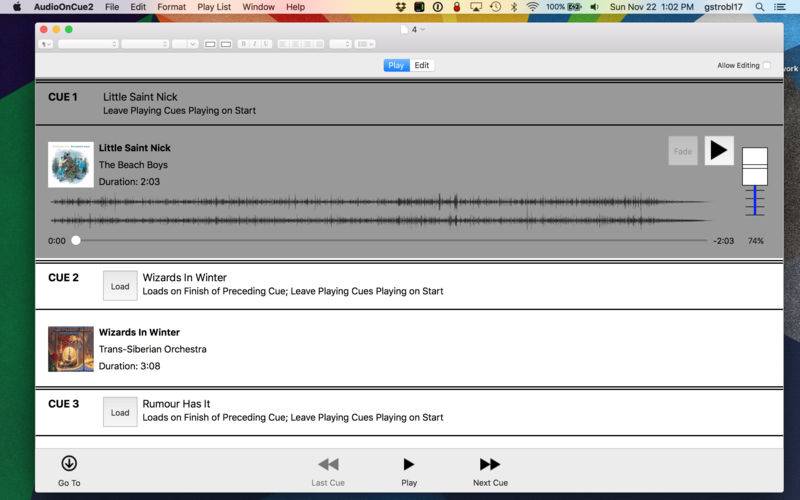Open the font size combo box

(185, 44)
